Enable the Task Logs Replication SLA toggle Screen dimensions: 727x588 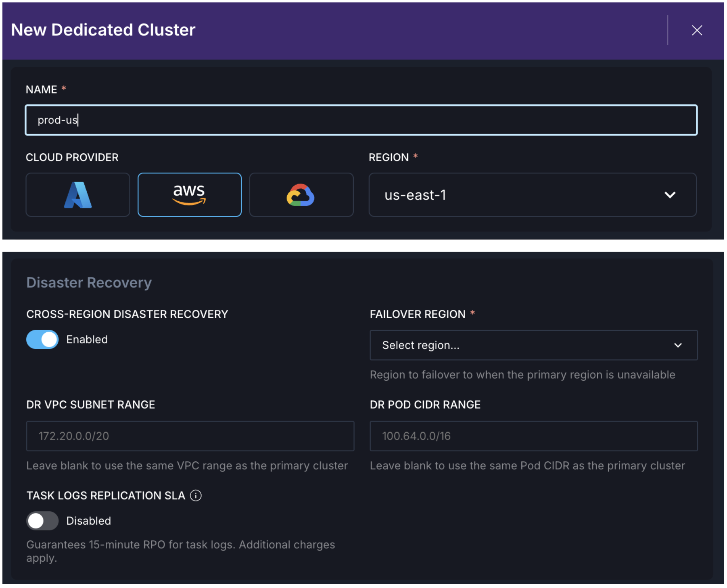point(42,521)
